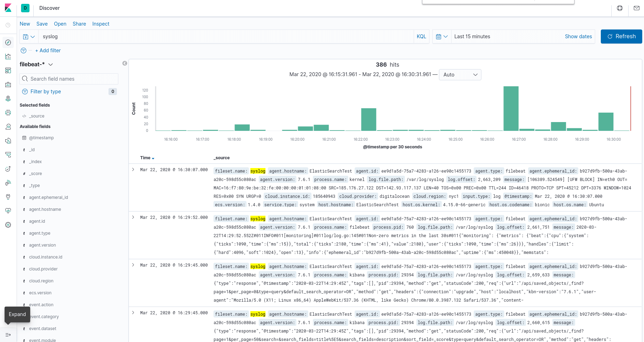Click the Last 15 minutes time range
The image size is (644, 342).
click(472, 36)
